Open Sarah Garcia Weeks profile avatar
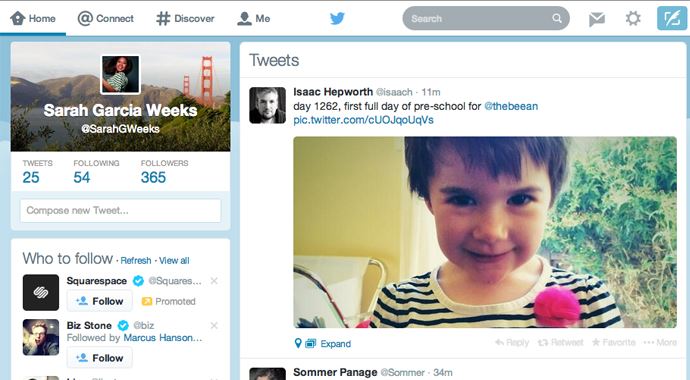This screenshot has width=690, height=380. tap(121, 74)
